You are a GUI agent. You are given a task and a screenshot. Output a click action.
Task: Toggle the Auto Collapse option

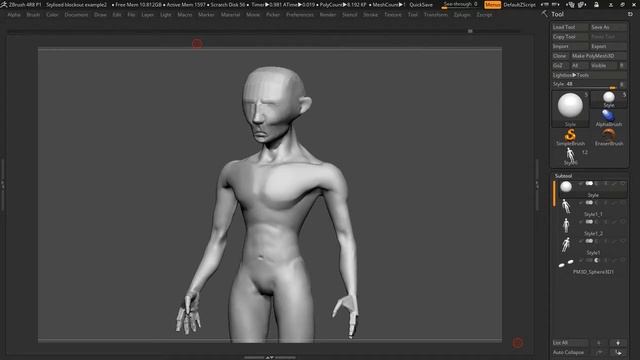click(569, 352)
